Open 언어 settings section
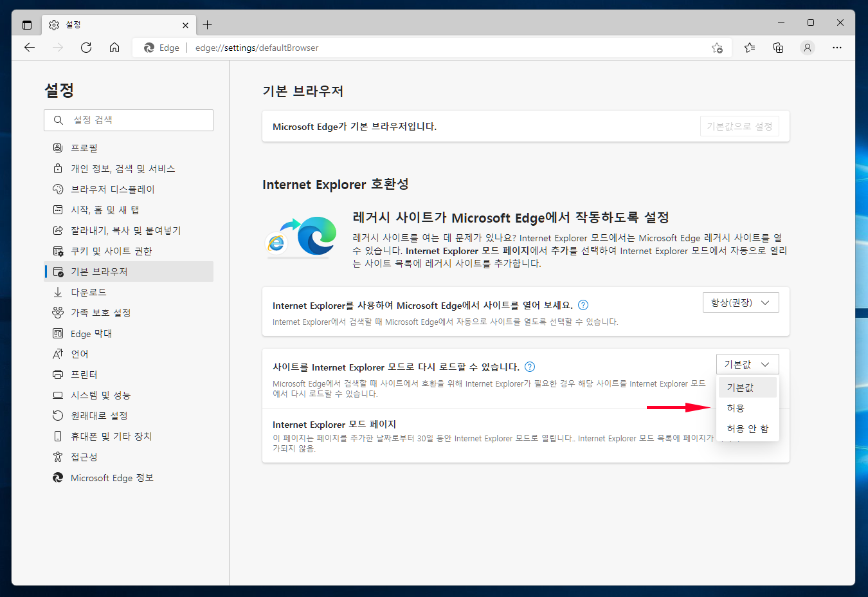The image size is (868, 597). coord(129,354)
